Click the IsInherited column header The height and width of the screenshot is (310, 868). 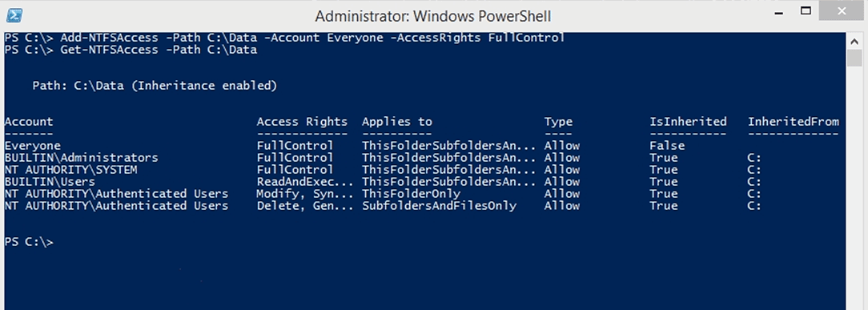point(688,122)
